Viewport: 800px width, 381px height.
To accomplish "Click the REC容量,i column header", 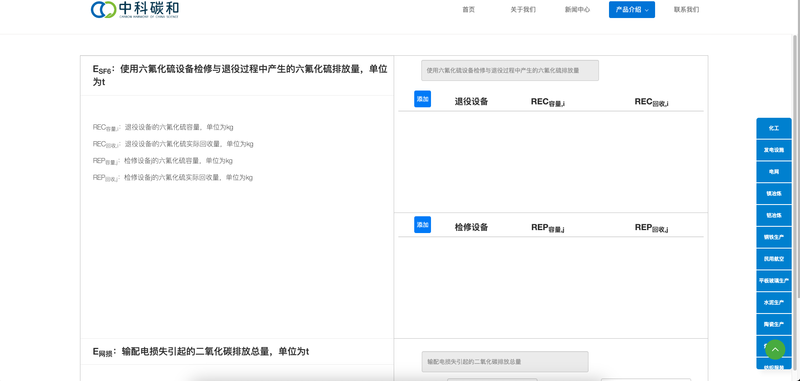I will 547,102.
